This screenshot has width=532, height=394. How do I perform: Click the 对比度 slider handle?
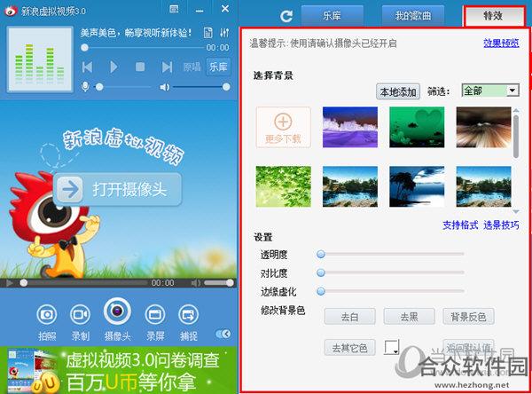click(x=321, y=272)
